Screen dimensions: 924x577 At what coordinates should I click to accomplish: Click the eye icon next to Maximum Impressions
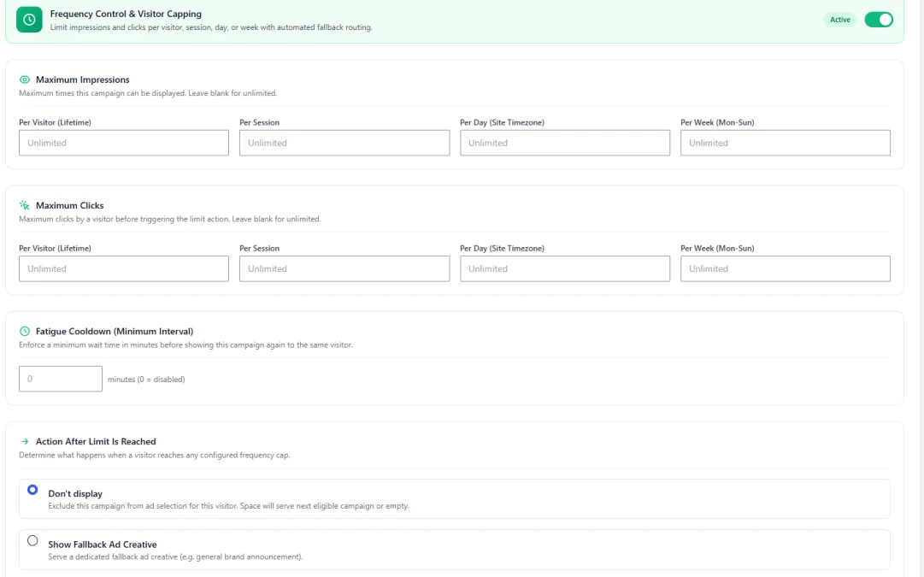point(24,79)
